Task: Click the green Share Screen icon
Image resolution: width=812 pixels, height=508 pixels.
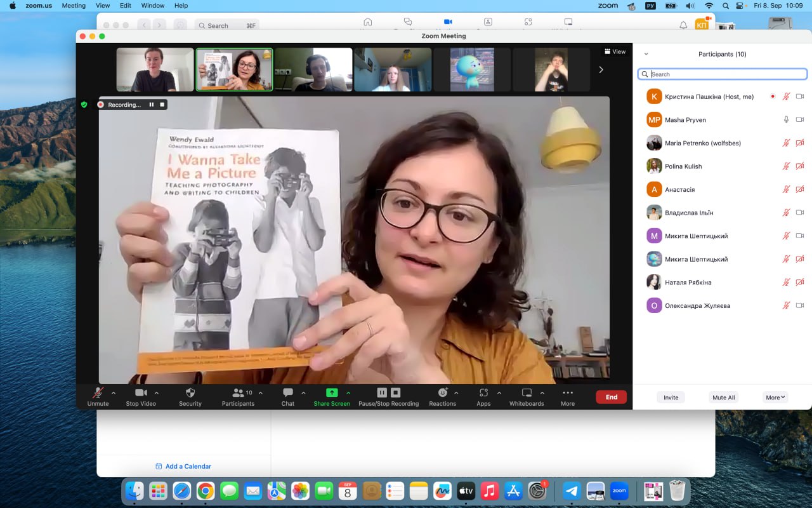Action: click(x=332, y=393)
